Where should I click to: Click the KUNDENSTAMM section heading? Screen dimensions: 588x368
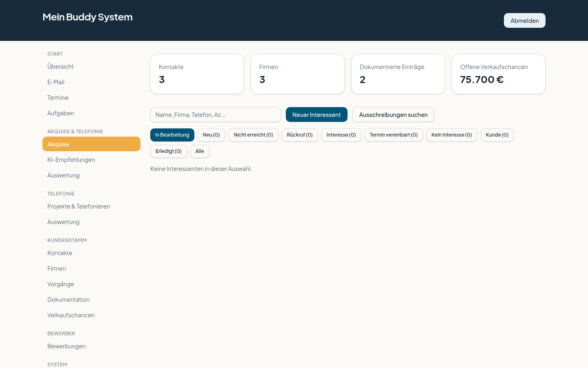click(67, 240)
